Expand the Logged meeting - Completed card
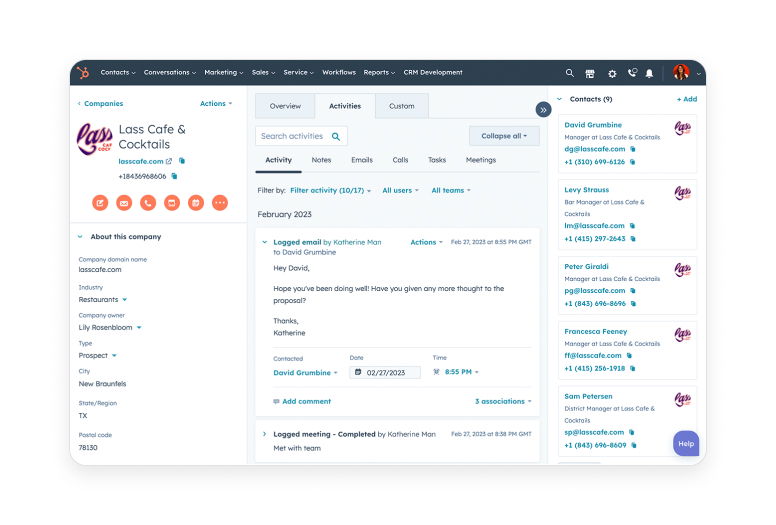 tap(265, 434)
